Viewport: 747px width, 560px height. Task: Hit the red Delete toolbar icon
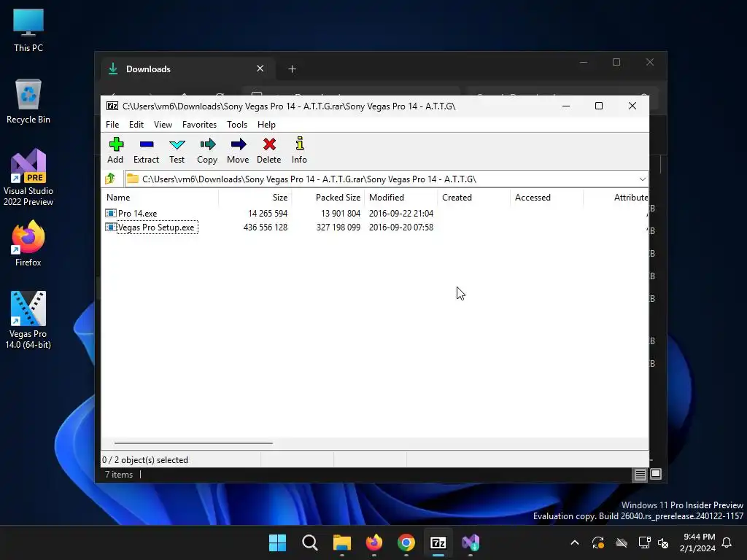[268, 150]
